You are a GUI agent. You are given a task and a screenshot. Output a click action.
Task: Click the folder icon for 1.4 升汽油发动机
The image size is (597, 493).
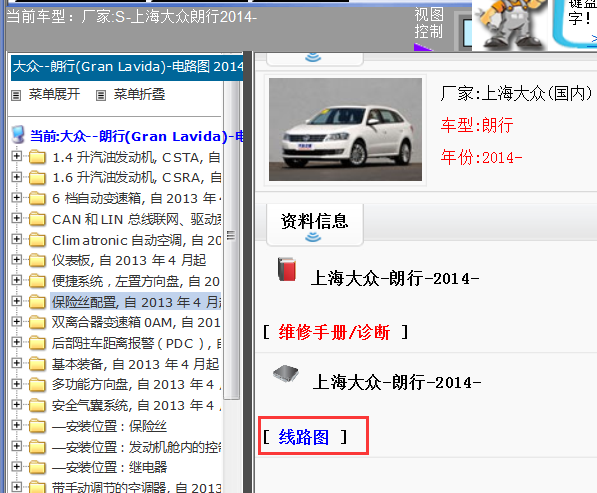[x=37, y=157]
